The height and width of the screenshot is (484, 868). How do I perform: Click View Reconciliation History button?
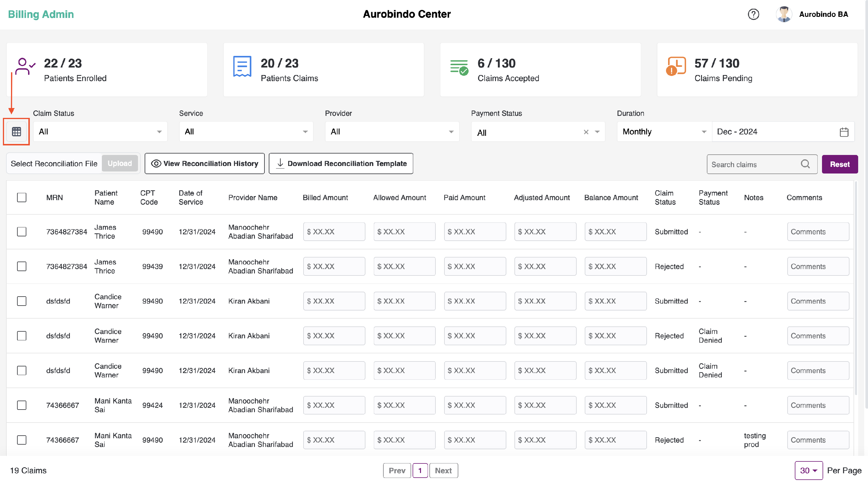tap(205, 164)
